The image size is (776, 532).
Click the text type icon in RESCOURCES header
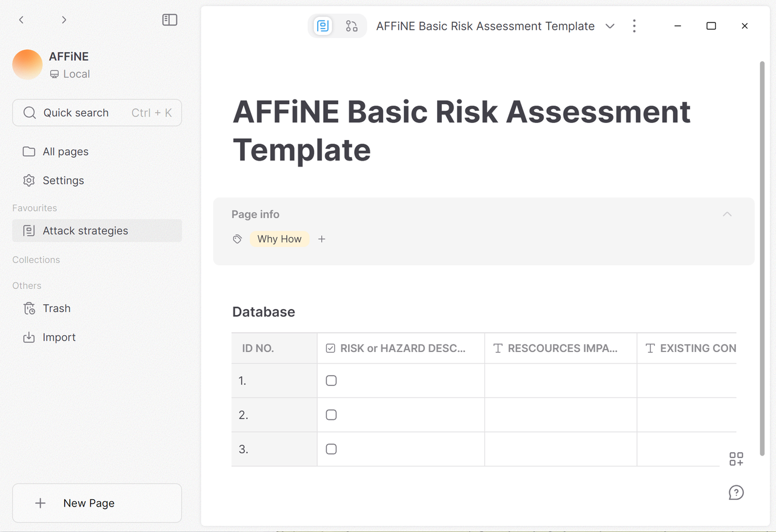[x=498, y=348]
